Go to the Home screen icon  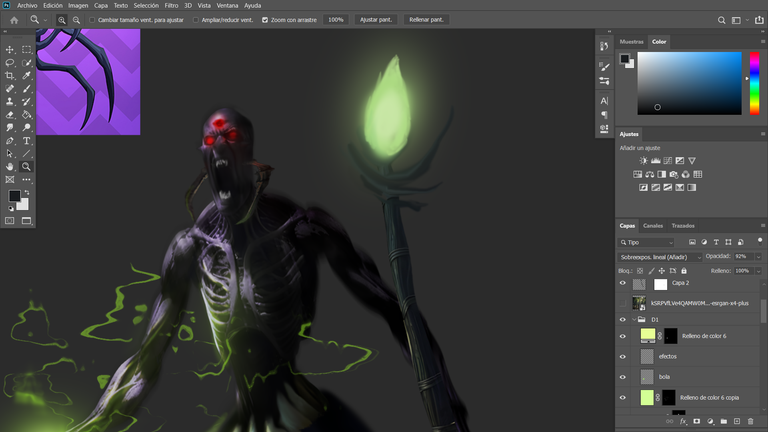pyautogui.click(x=14, y=20)
